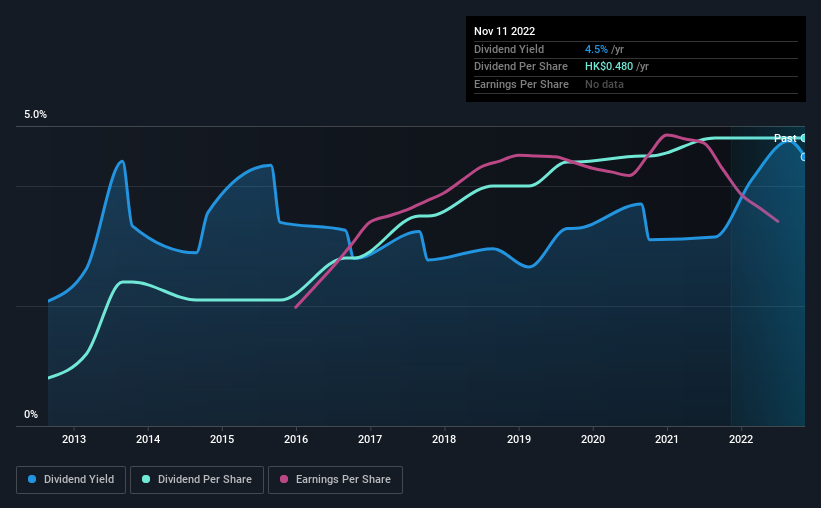Click the HK$0.480 Dividend Per Share value
The width and height of the screenshot is (821, 508).
pos(609,67)
